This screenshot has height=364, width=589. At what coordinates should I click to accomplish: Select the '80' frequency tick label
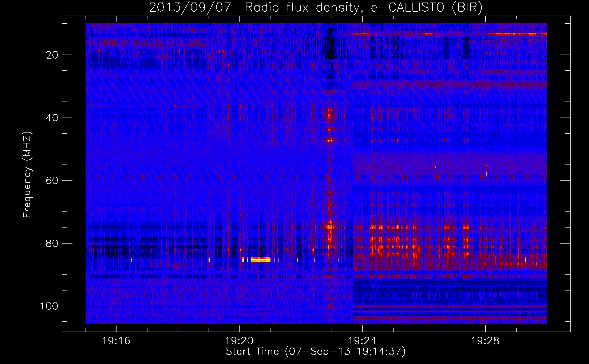(52, 243)
